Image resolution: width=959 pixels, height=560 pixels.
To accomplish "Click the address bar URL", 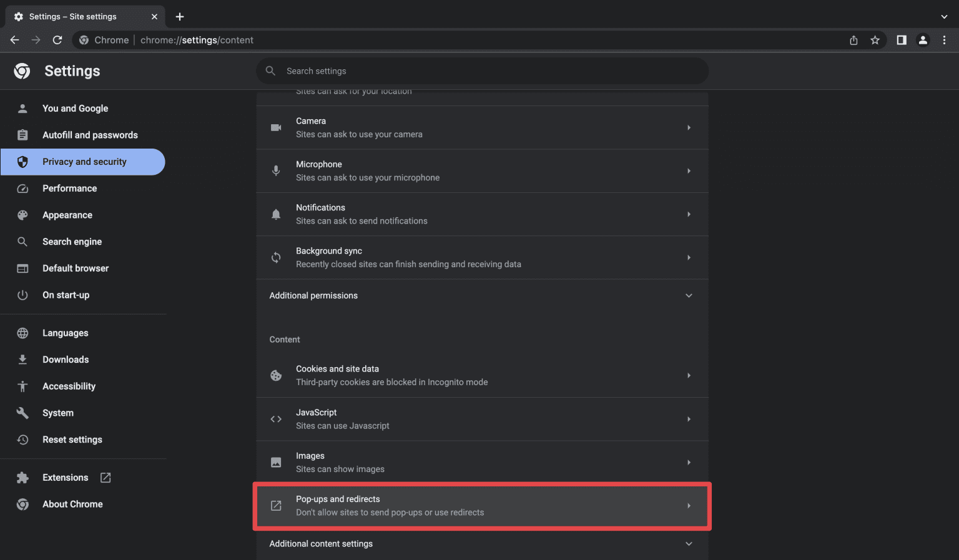I will coord(197,40).
